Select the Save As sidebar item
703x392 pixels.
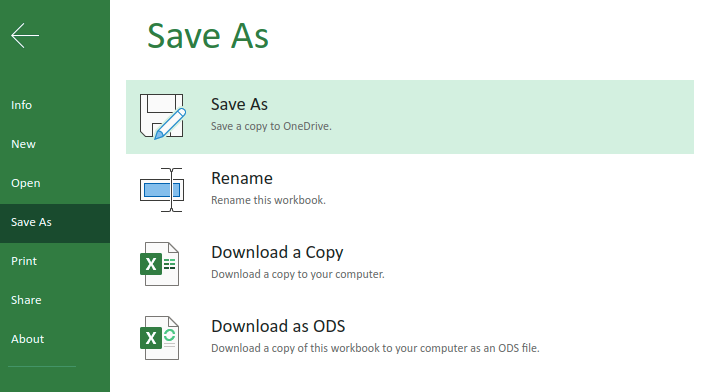point(55,223)
